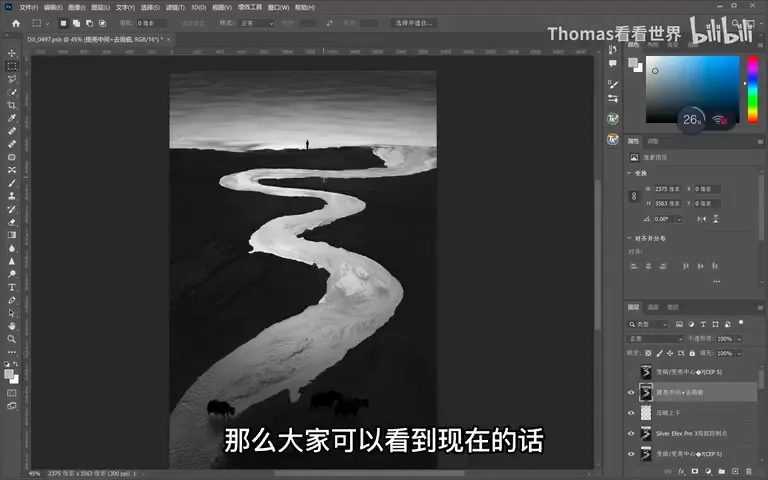The width and height of the screenshot is (768, 480).
Task: Select the Move tool
Action: click(12, 53)
